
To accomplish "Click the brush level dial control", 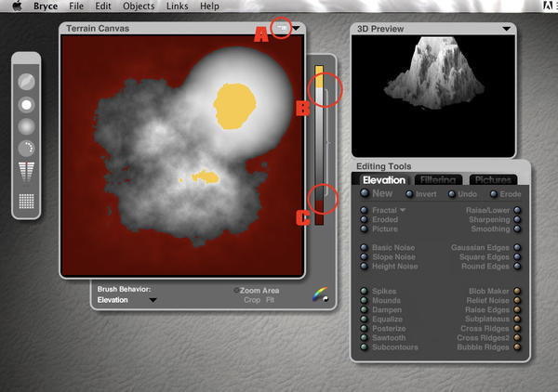I will [x=26, y=149].
